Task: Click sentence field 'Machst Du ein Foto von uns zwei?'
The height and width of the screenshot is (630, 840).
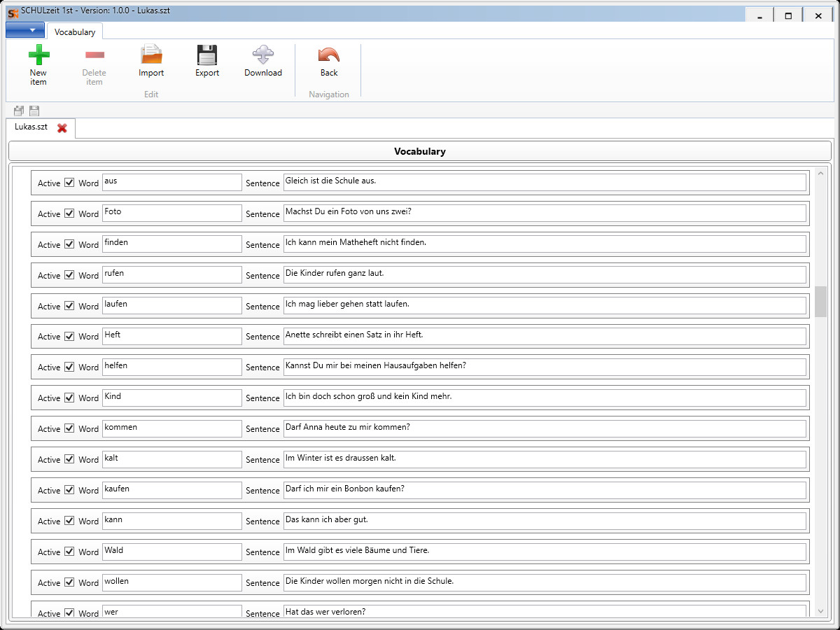Action: (x=545, y=213)
